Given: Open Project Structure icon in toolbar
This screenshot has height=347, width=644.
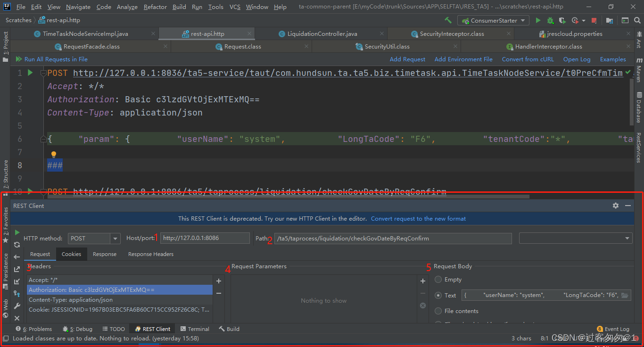Looking at the screenshot, I should (610, 20).
